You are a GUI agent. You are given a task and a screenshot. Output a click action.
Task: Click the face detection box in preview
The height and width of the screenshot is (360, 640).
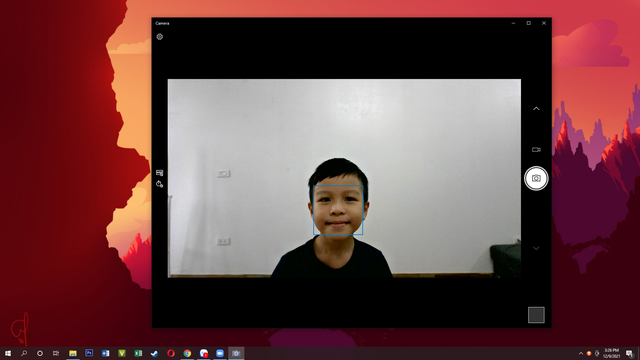338,210
